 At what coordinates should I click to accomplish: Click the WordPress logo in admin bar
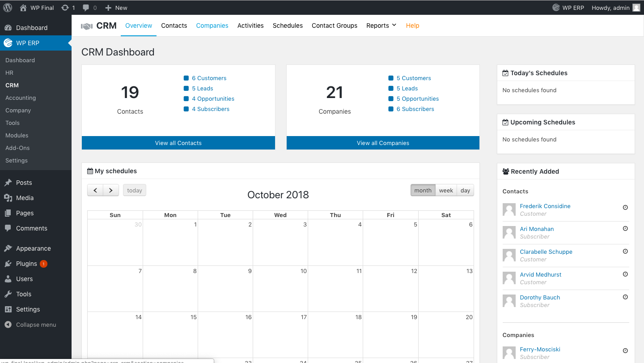8,8
